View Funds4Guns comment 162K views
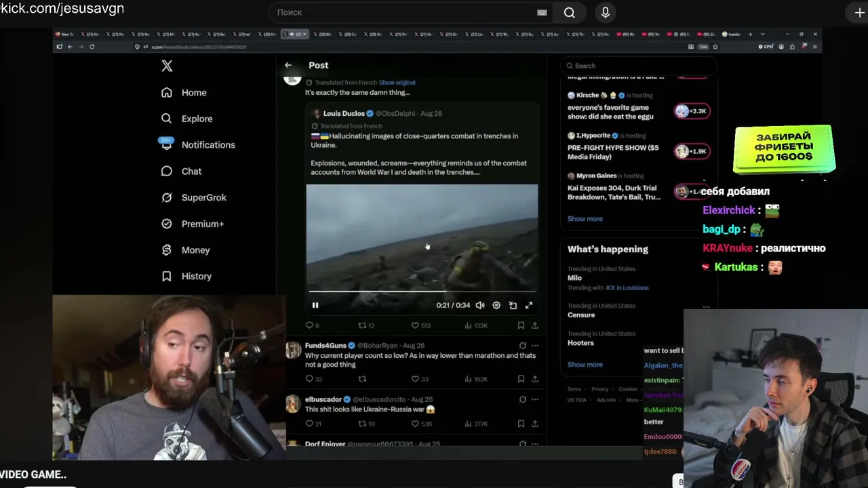Viewport: 868px width, 488px height. pos(477,379)
